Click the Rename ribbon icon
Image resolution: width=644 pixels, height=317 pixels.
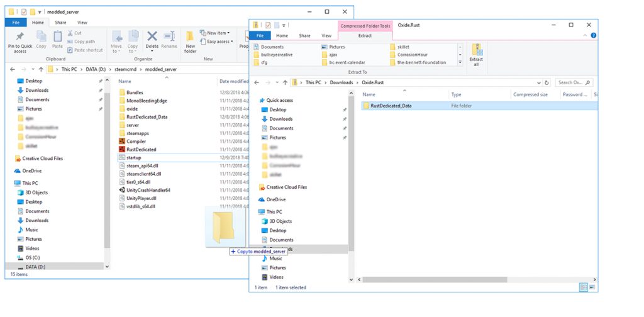[169, 40]
